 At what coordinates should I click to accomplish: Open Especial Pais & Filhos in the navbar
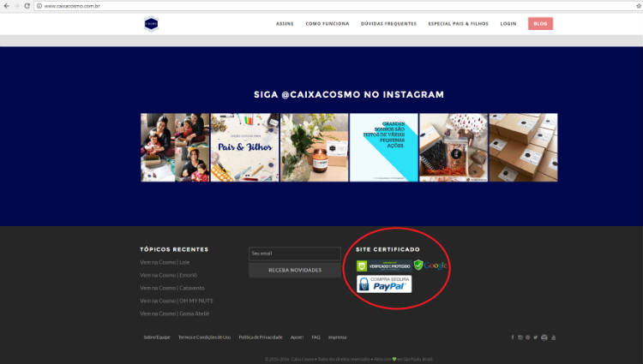(x=458, y=24)
